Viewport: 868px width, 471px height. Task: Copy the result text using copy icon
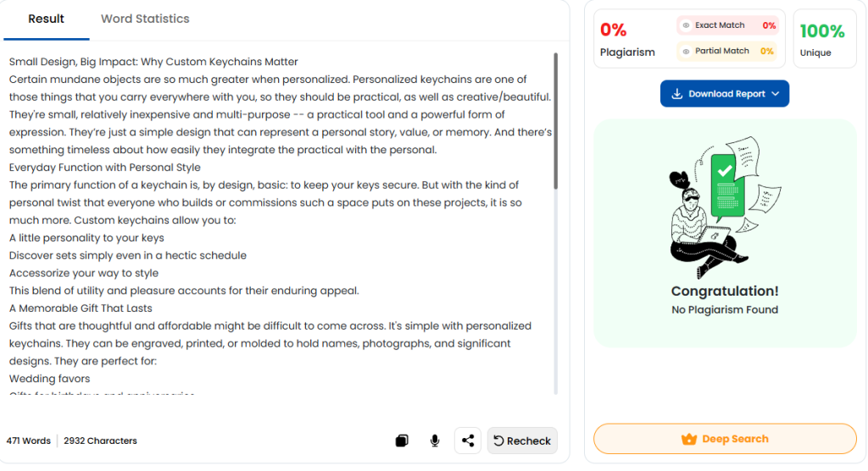402,441
